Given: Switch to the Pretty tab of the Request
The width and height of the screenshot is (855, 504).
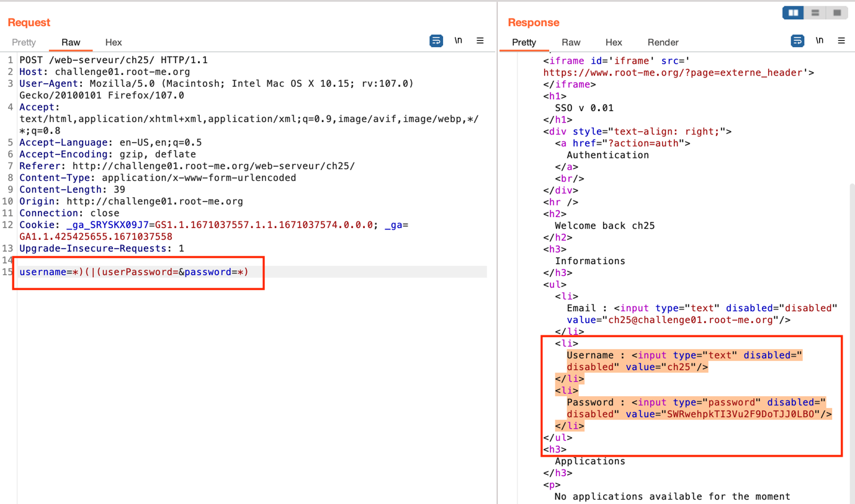Looking at the screenshot, I should click(x=24, y=42).
